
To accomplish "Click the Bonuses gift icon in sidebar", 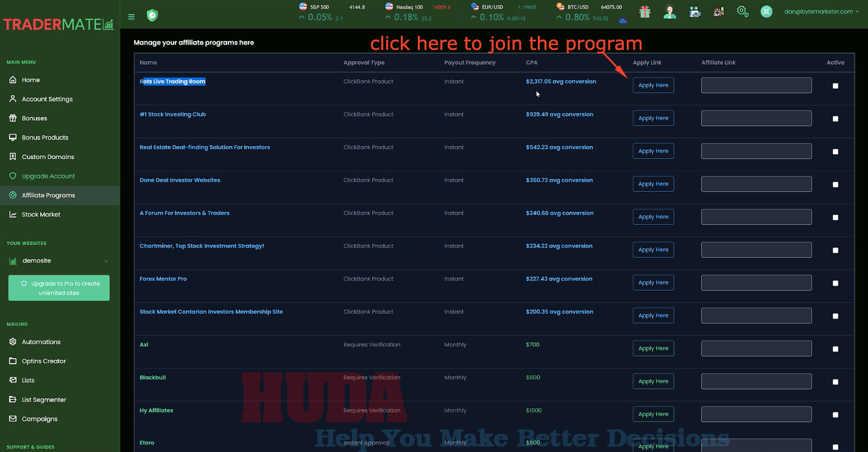I will (13, 118).
